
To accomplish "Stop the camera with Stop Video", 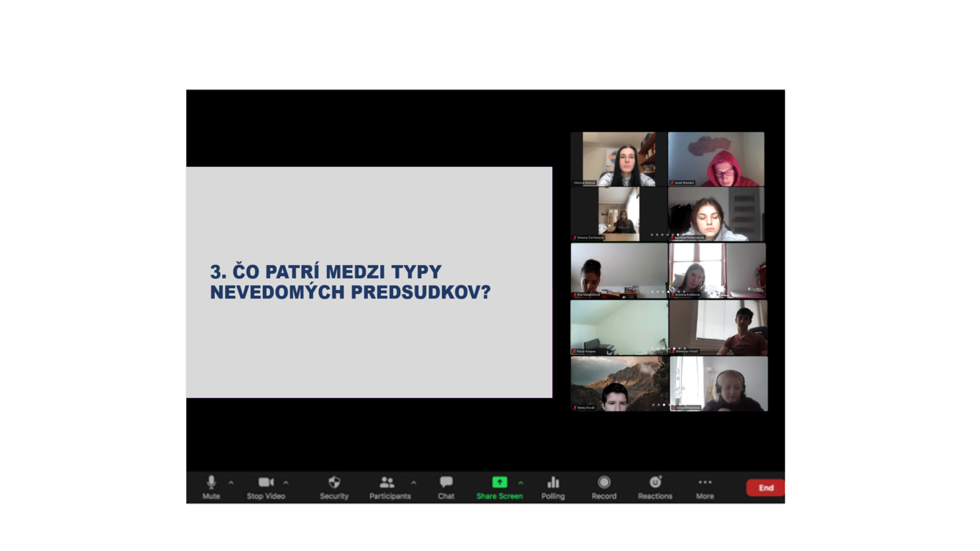I will coord(266,487).
